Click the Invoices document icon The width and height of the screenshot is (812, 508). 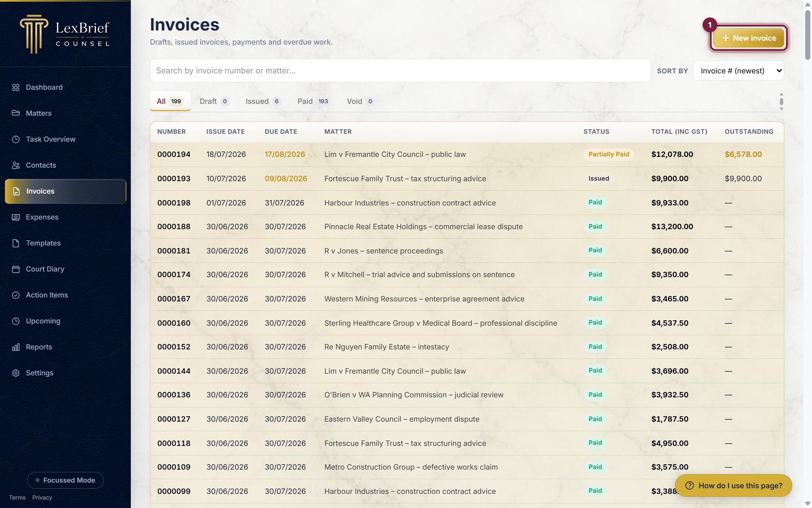[x=16, y=191]
